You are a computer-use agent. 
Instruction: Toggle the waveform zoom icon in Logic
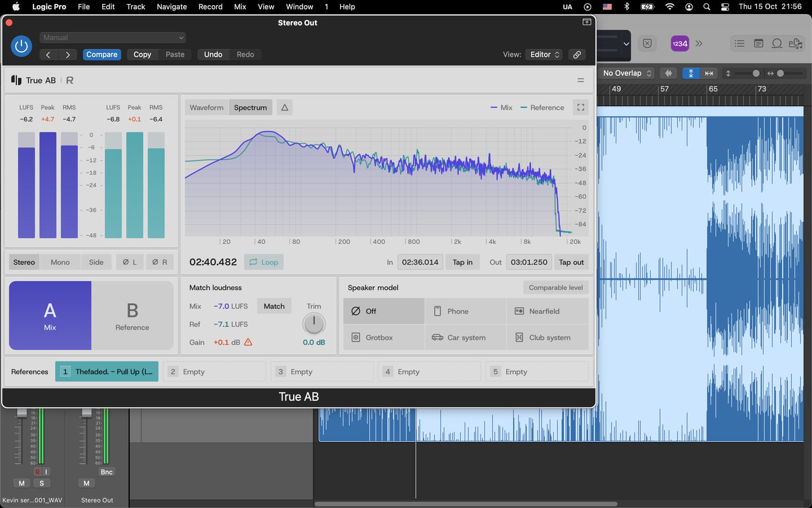pos(668,73)
